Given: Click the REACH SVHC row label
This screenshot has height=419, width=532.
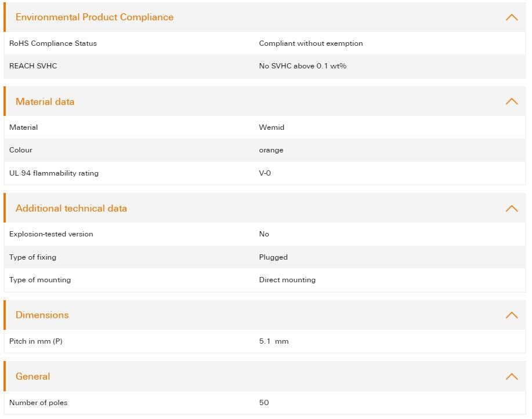Looking at the screenshot, I should point(33,66).
